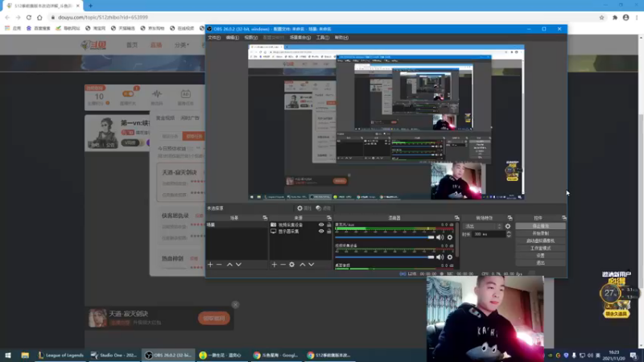Expand the Douyu 分类 category dropdown
The height and width of the screenshot is (362, 644).
pos(182,45)
